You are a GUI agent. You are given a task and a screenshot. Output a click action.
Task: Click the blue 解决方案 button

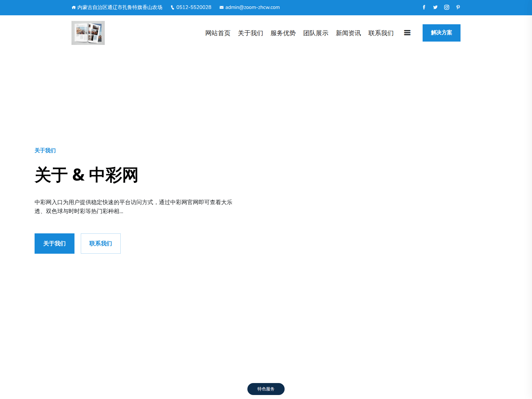441,33
